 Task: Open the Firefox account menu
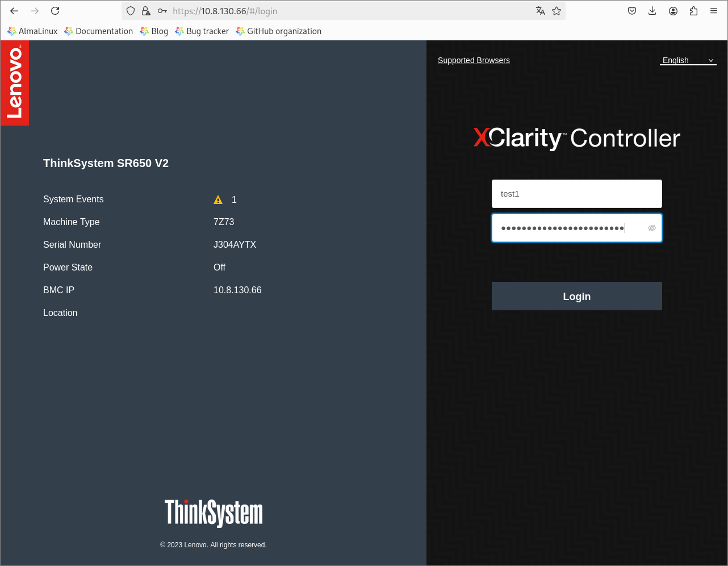(x=673, y=11)
